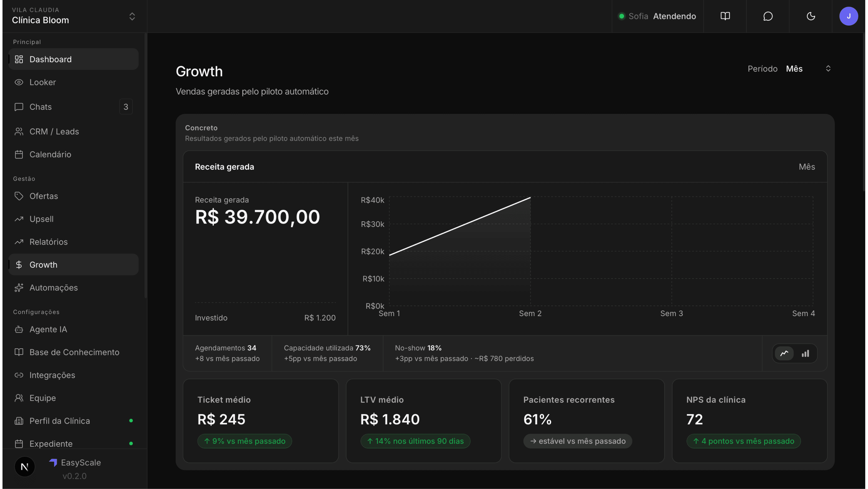Open Expediente settings
868x489 pixels.
pos(73,444)
